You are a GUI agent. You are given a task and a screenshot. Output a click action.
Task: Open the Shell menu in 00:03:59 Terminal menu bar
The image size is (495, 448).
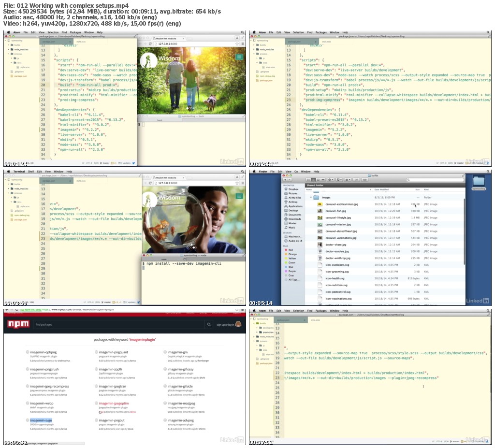tap(31, 172)
